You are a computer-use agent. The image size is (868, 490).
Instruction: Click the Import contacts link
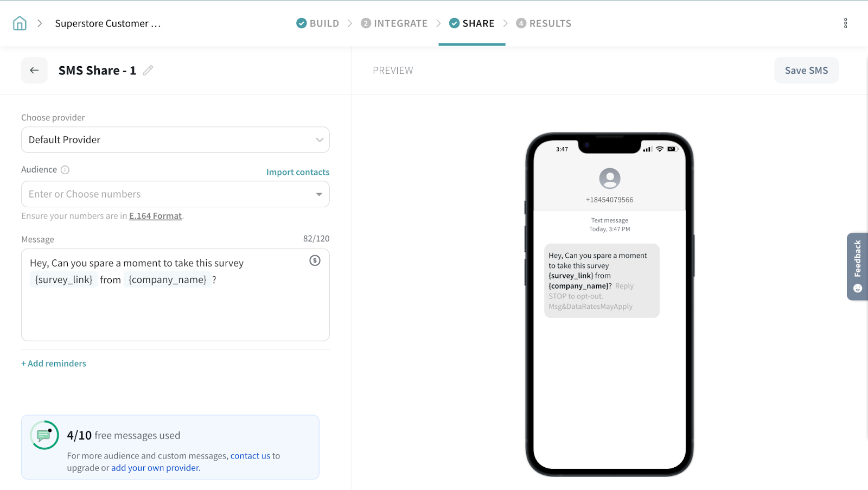point(298,172)
